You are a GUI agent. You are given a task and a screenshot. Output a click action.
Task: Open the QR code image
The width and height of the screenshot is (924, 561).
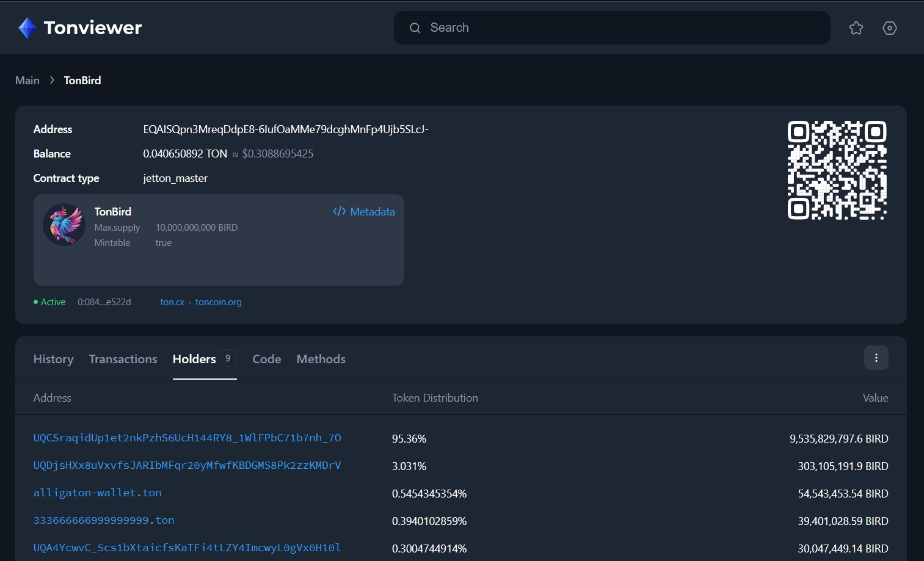click(837, 170)
